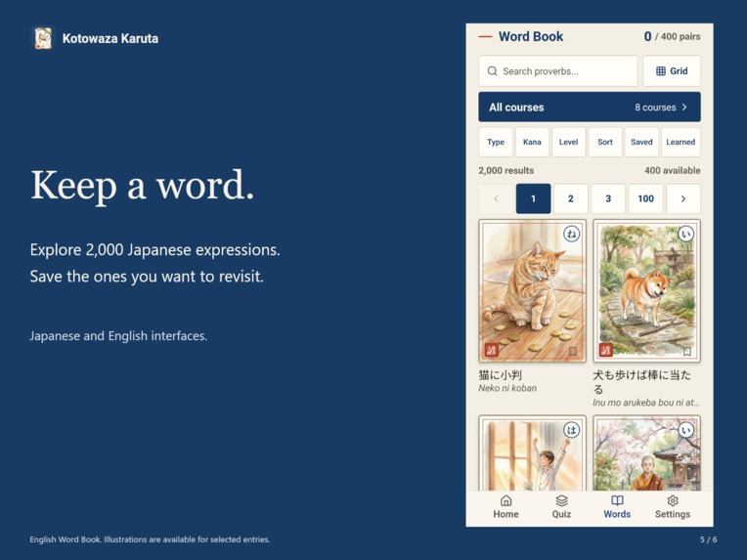Go to page 3
Image resolution: width=747 pixels, height=560 pixels.
tap(608, 198)
